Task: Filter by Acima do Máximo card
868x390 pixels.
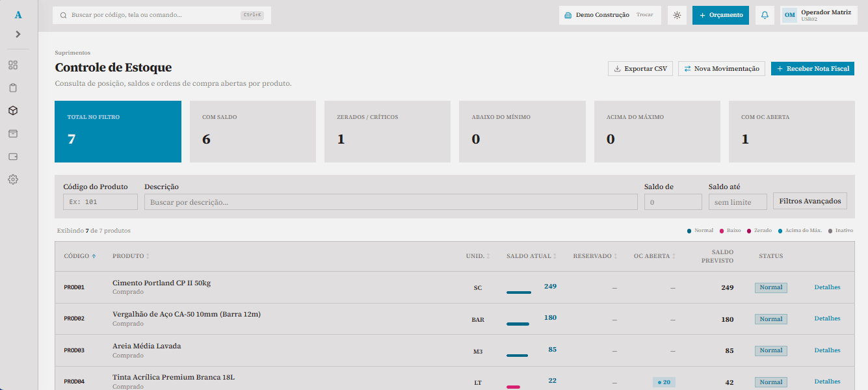Action: pos(657,131)
